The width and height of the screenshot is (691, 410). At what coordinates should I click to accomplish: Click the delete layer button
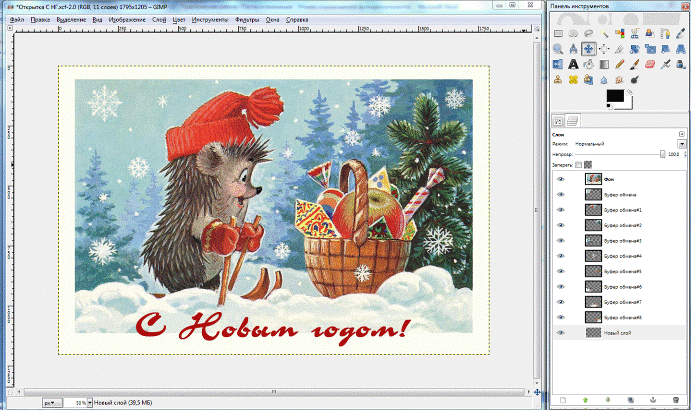pos(675,400)
